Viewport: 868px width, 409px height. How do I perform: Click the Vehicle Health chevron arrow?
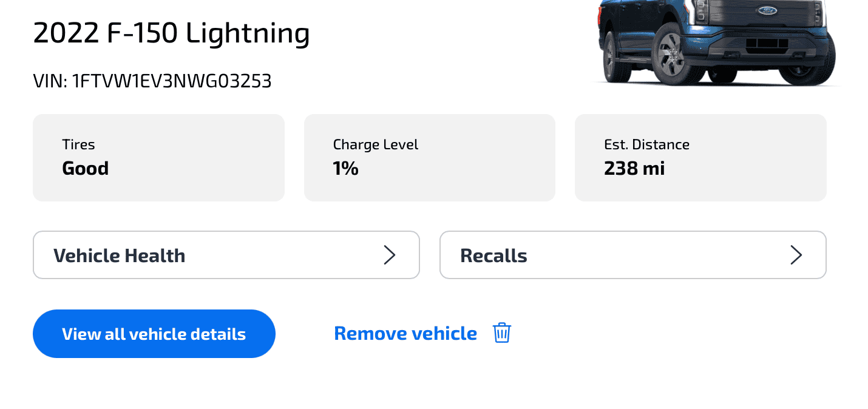click(x=390, y=255)
